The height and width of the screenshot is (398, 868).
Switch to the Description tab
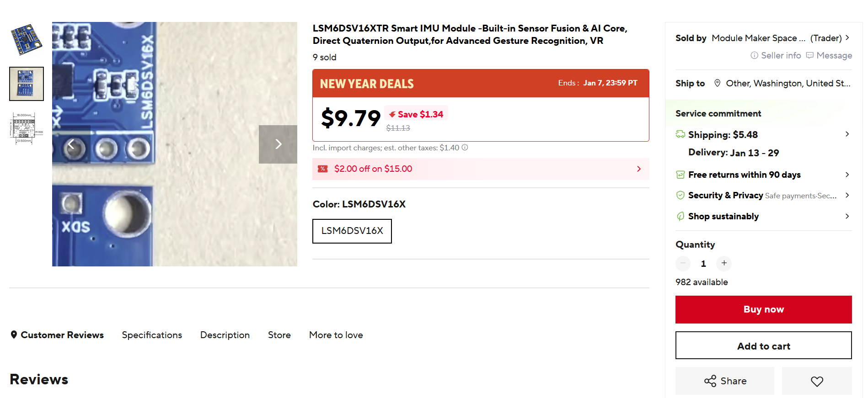(x=225, y=335)
